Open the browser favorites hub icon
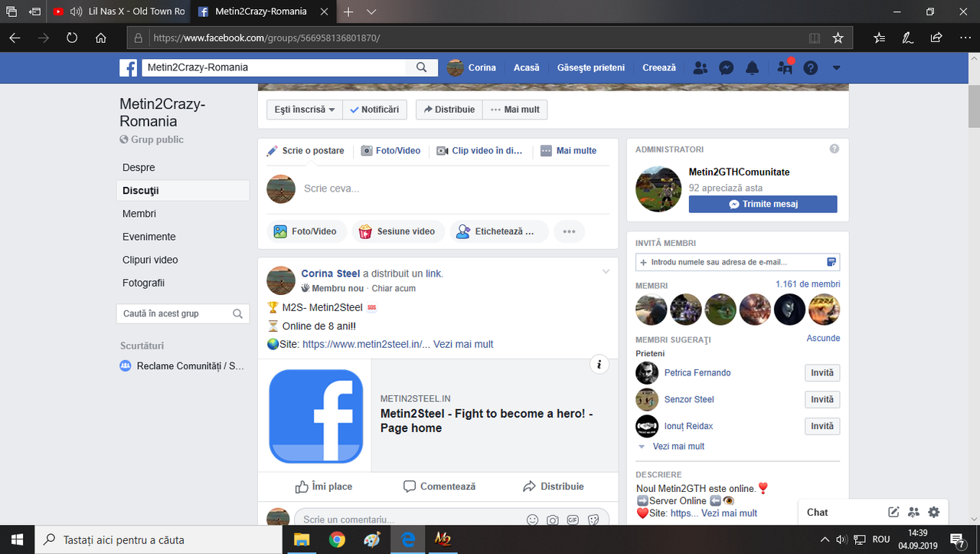The height and width of the screenshot is (554, 980). pyautogui.click(x=879, y=38)
